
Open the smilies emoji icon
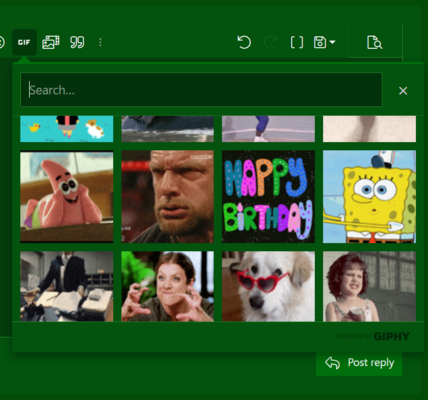[1, 42]
